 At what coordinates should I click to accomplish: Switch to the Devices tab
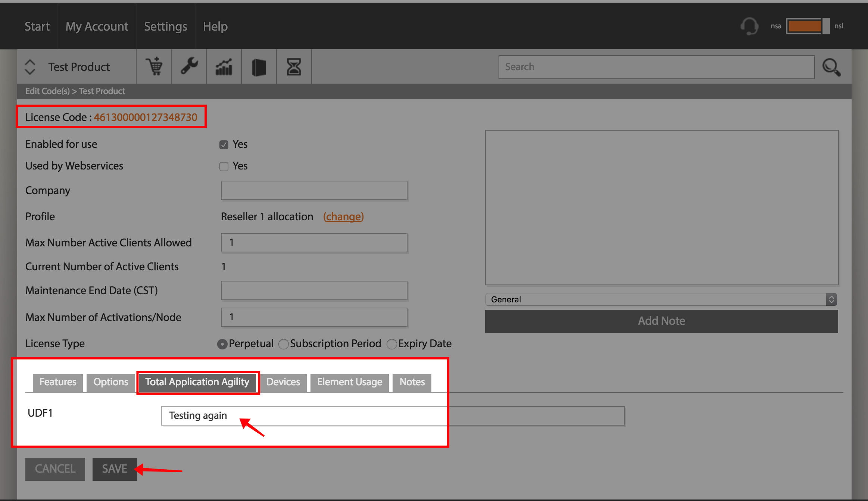283,382
